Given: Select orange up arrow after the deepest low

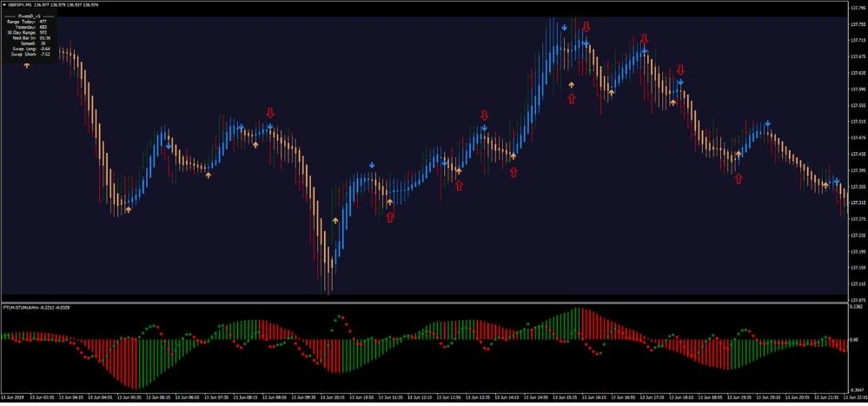Looking at the screenshot, I should tap(335, 221).
